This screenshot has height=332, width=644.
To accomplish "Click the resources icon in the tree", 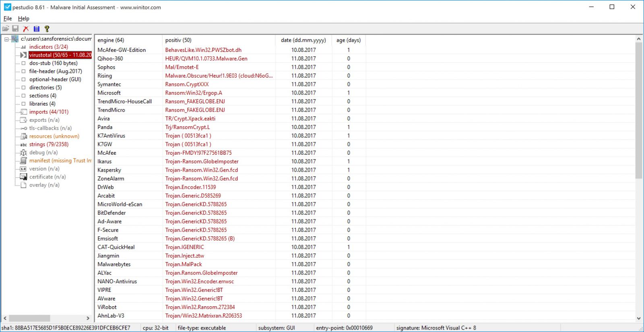I will tap(23, 136).
